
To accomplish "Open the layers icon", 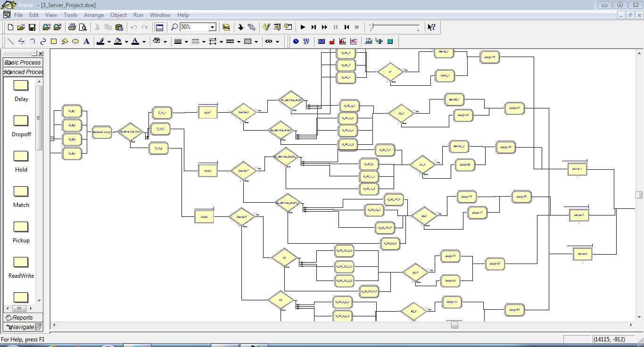I will point(226,27).
